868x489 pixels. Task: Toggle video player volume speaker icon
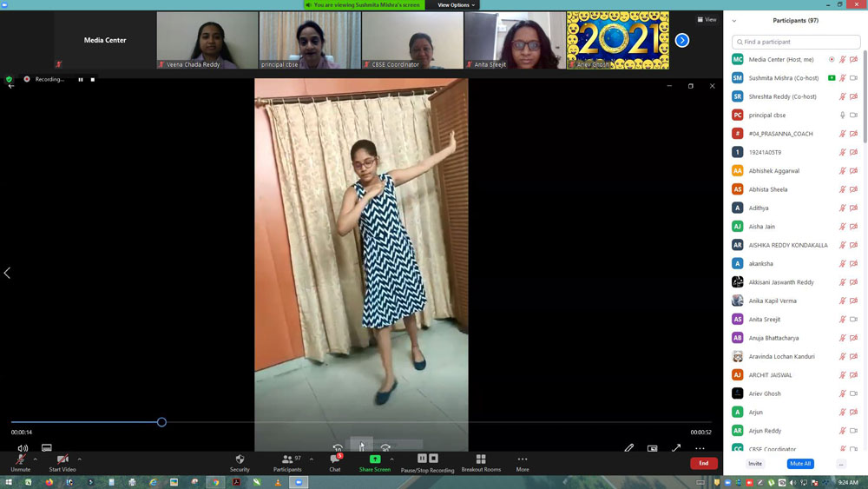[23, 448]
